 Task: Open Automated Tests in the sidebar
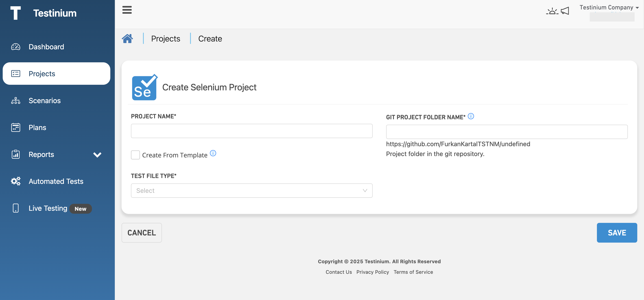[56, 181]
